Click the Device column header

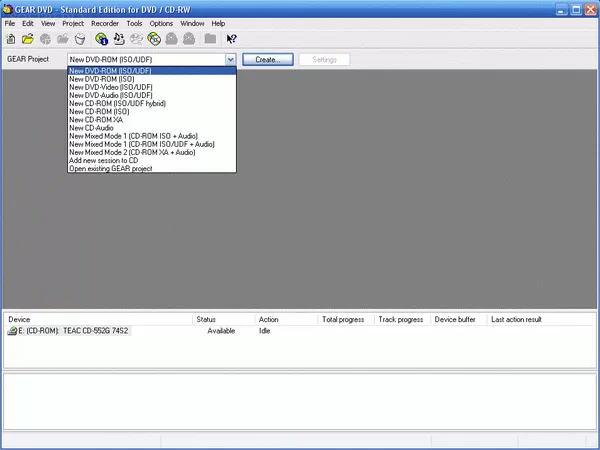coord(20,319)
